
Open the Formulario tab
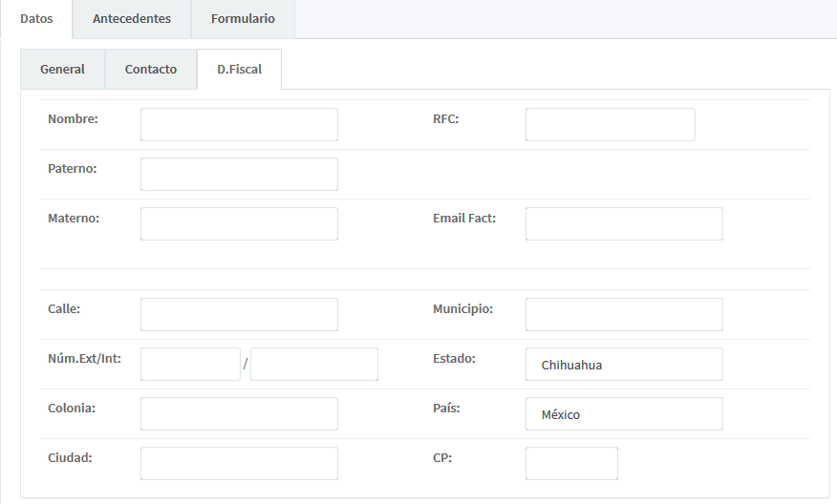coord(243,19)
